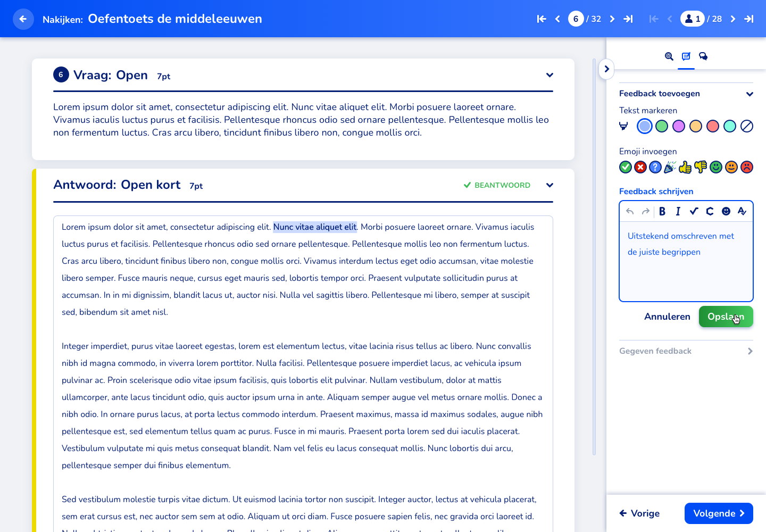Undo in the feedback editor
The height and width of the screenshot is (532, 766).
[630, 211]
